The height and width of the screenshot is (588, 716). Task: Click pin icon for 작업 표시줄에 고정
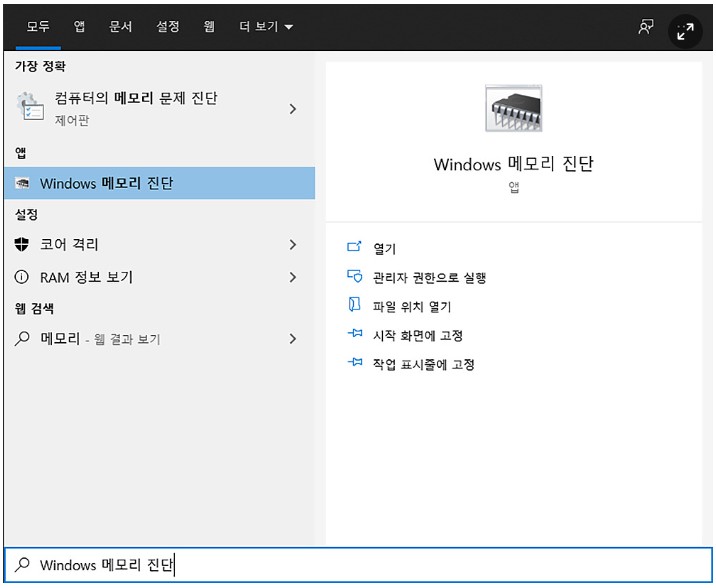pyautogui.click(x=355, y=362)
